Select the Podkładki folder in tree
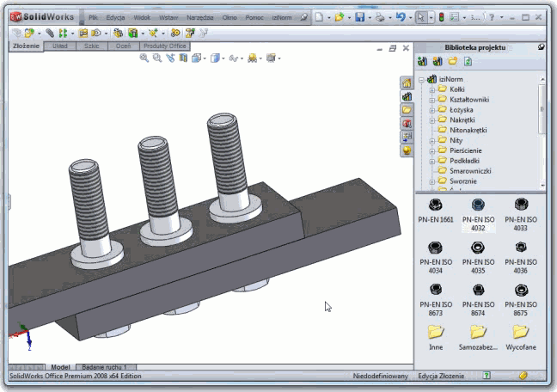 [x=464, y=161]
